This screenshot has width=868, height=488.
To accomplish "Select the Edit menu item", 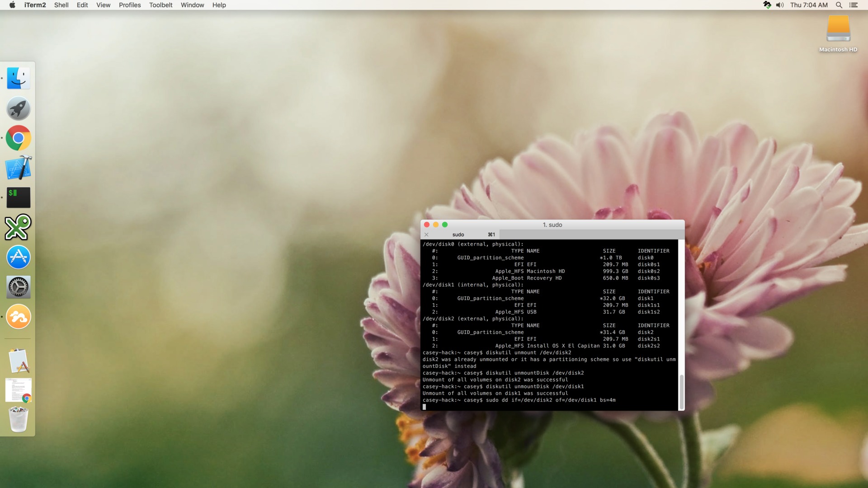I will click(x=82, y=5).
